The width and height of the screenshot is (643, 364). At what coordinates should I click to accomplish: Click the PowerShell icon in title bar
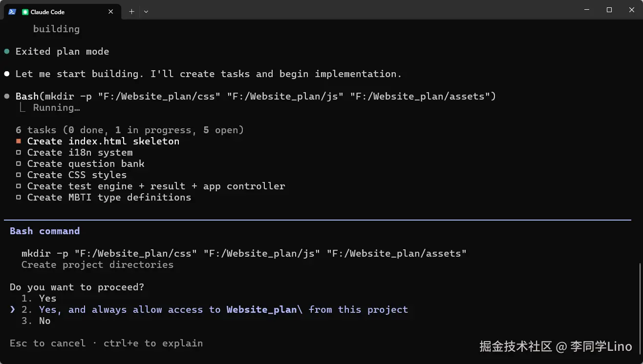12,12
